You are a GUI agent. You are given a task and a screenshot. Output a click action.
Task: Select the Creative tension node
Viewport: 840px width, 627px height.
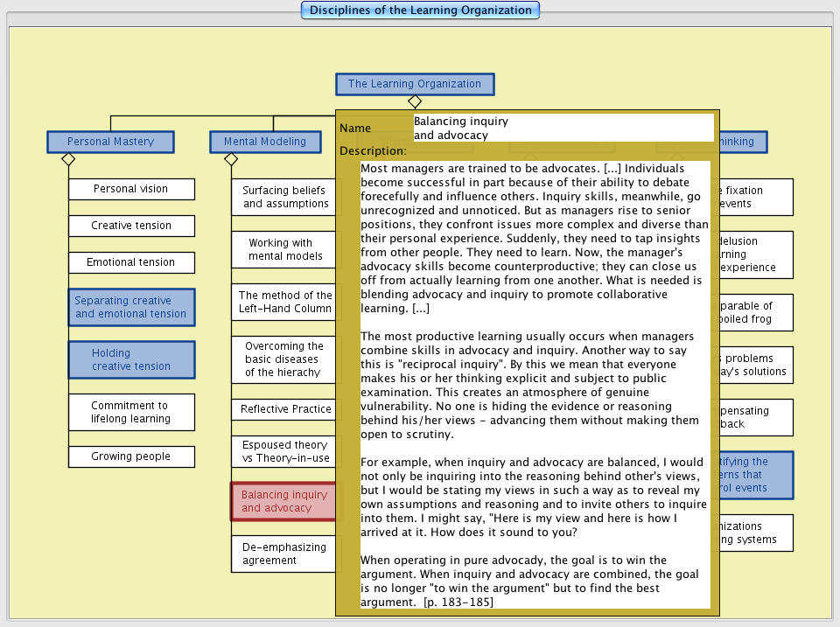(x=131, y=226)
